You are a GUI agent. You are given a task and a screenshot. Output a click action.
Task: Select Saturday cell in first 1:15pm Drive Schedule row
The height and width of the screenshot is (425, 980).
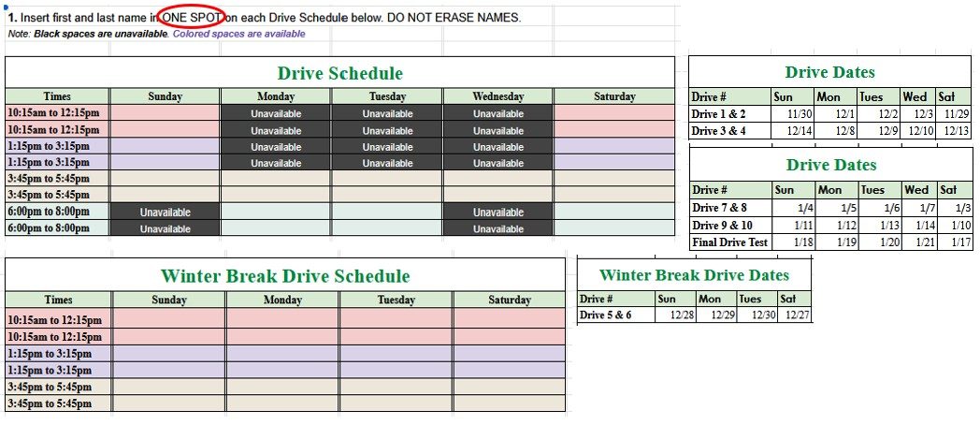click(614, 146)
